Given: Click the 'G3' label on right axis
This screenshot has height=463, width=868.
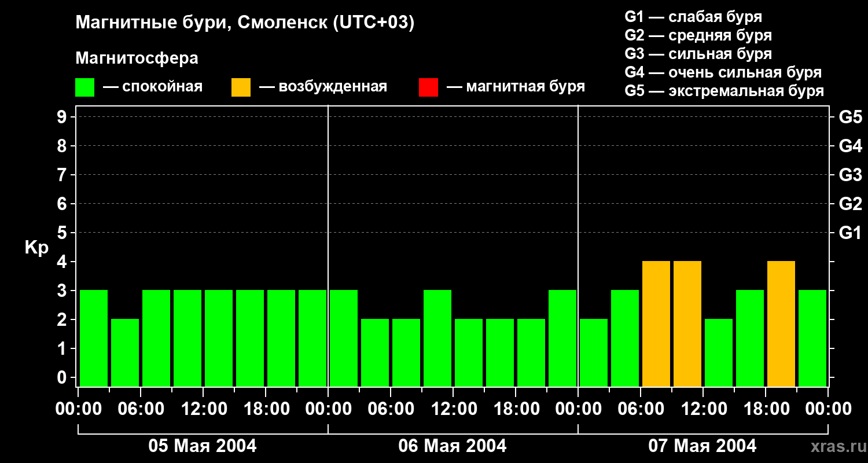Looking at the screenshot, I should point(850,175).
